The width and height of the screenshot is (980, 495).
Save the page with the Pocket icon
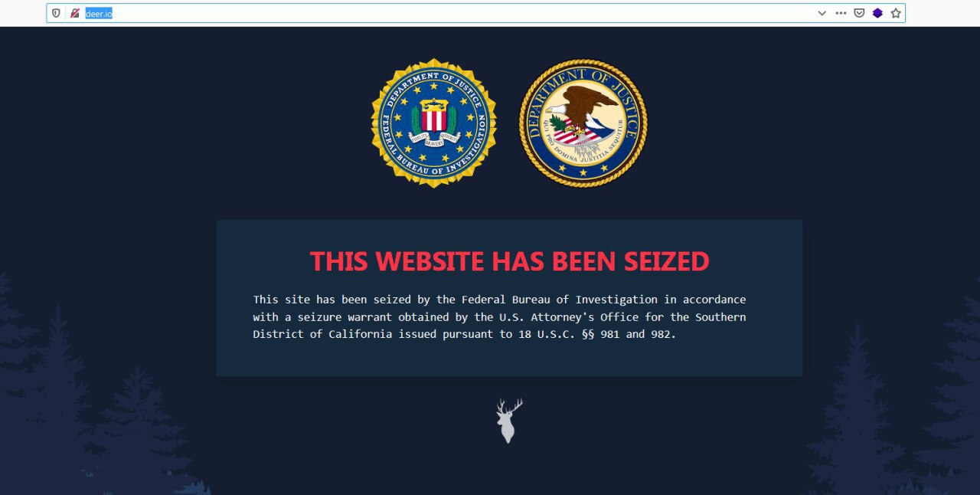click(859, 13)
